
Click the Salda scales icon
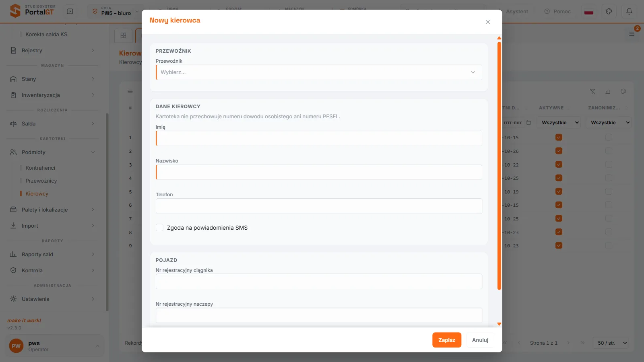[13, 123]
